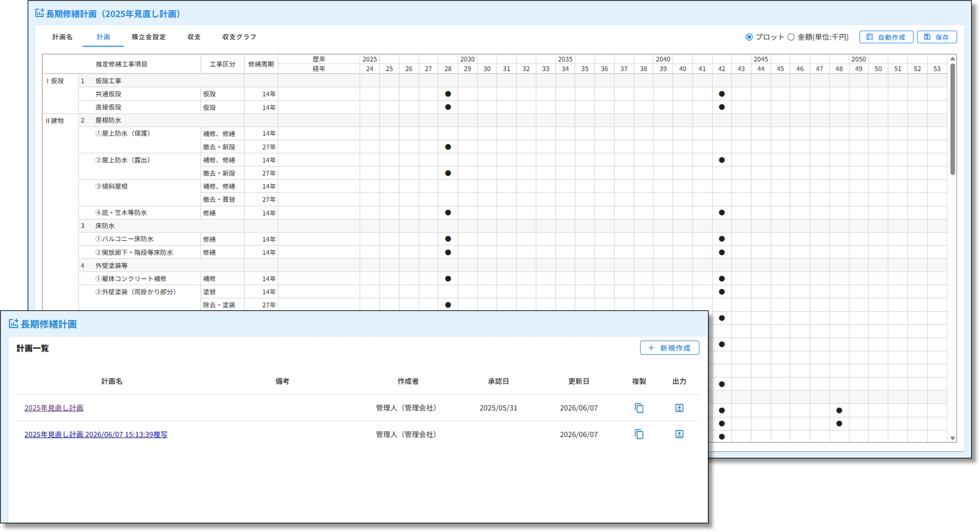980x532 pixels.
Task: Click the I 仮設 category label
Action: click(x=55, y=81)
